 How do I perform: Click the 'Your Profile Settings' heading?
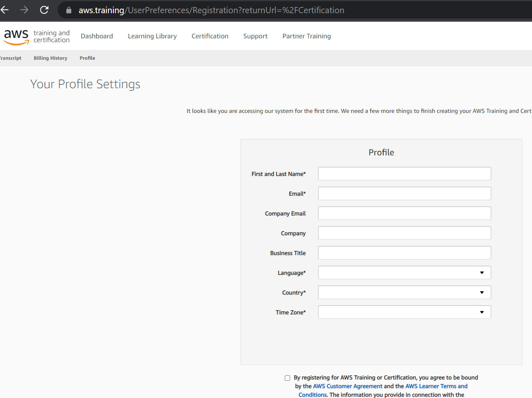tap(85, 84)
